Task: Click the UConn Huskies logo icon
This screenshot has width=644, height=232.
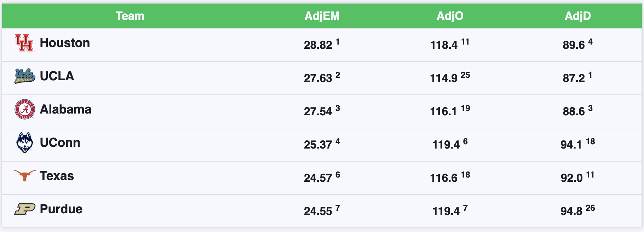Action: [x=24, y=143]
